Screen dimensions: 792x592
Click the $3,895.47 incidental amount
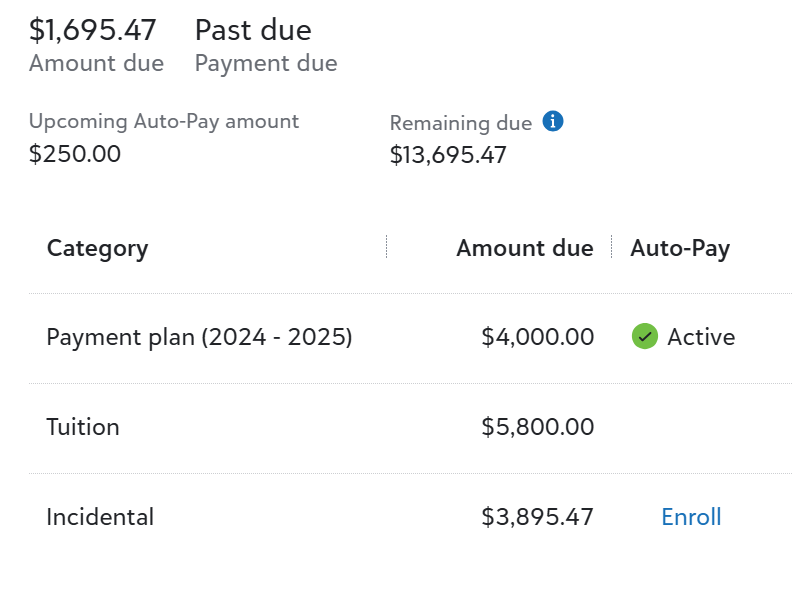[537, 517]
